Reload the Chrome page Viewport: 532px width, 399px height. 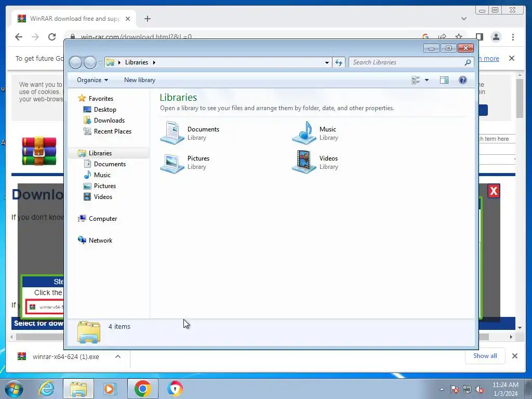click(52, 37)
